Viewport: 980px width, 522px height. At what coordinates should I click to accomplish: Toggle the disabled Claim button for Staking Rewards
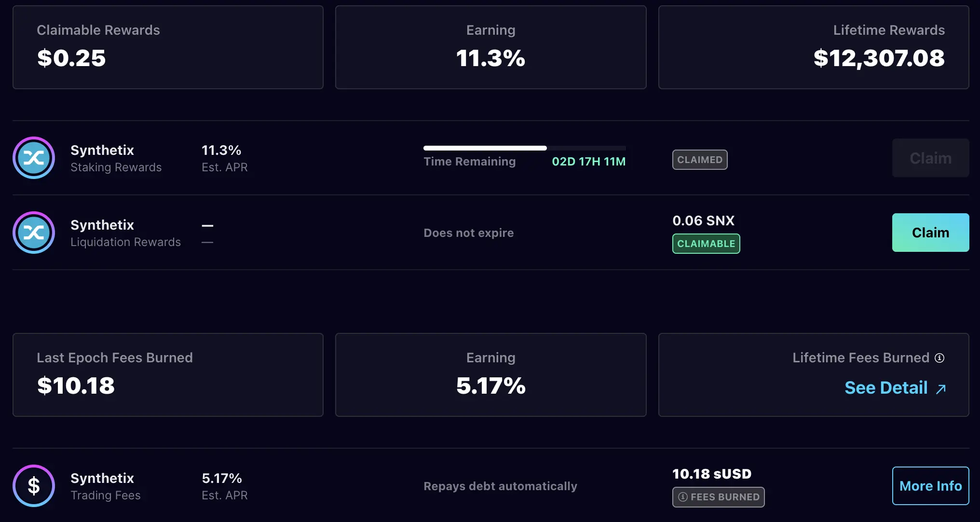pyautogui.click(x=930, y=158)
